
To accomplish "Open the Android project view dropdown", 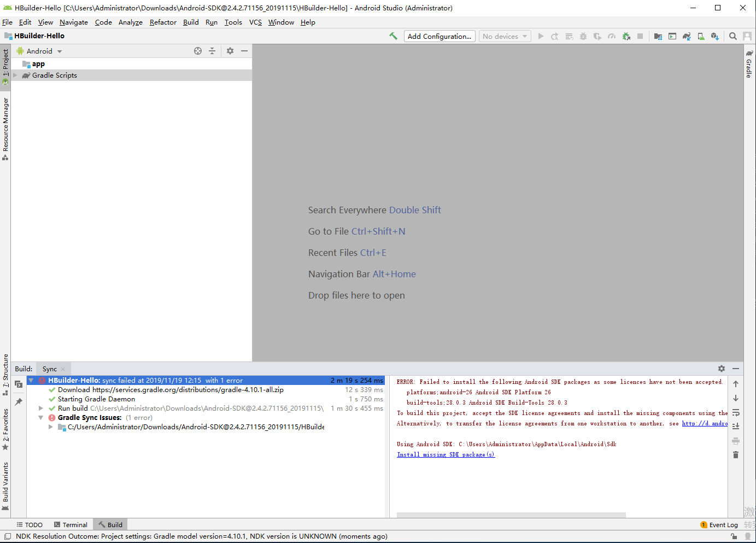I will pos(39,51).
